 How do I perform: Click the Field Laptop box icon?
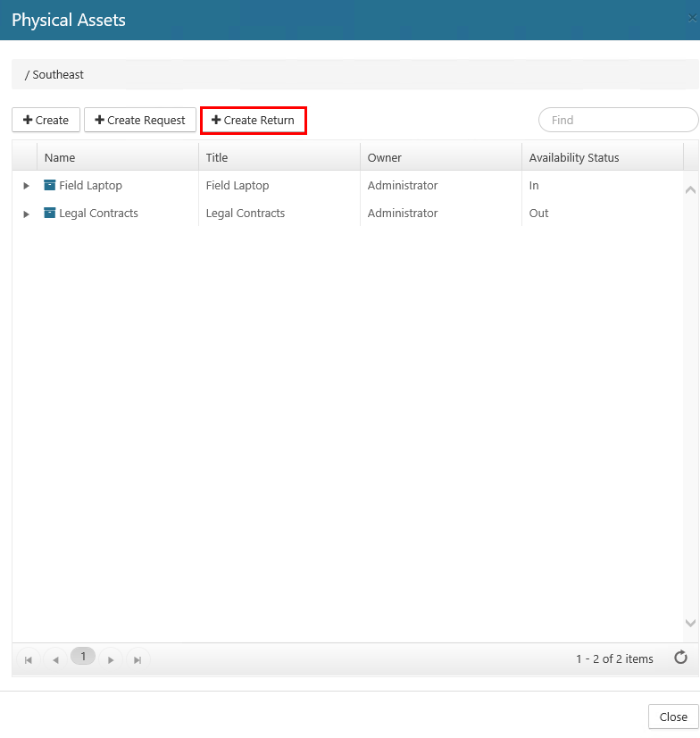point(50,186)
